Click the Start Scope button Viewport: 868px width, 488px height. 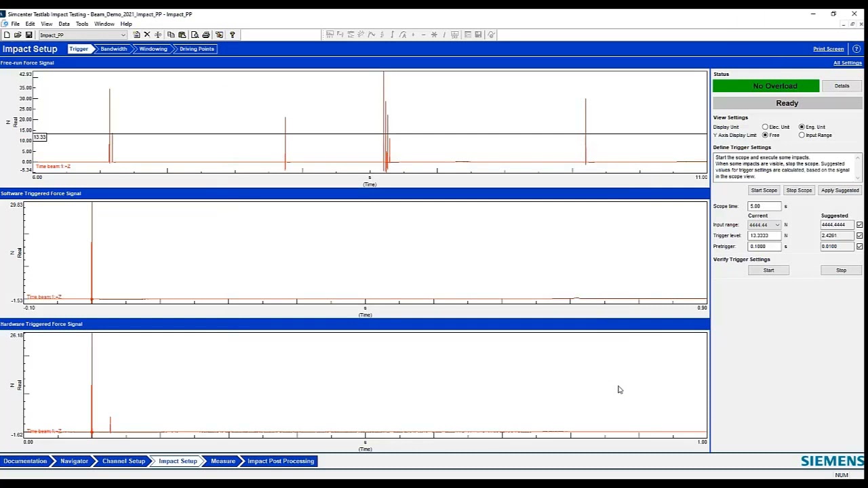point(764,190)
